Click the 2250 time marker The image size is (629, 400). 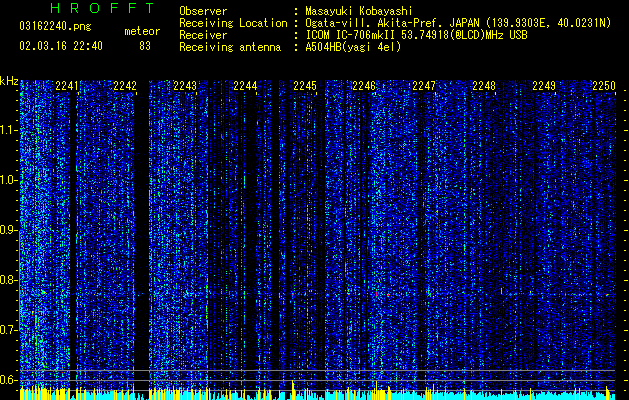tap(604, 86)
